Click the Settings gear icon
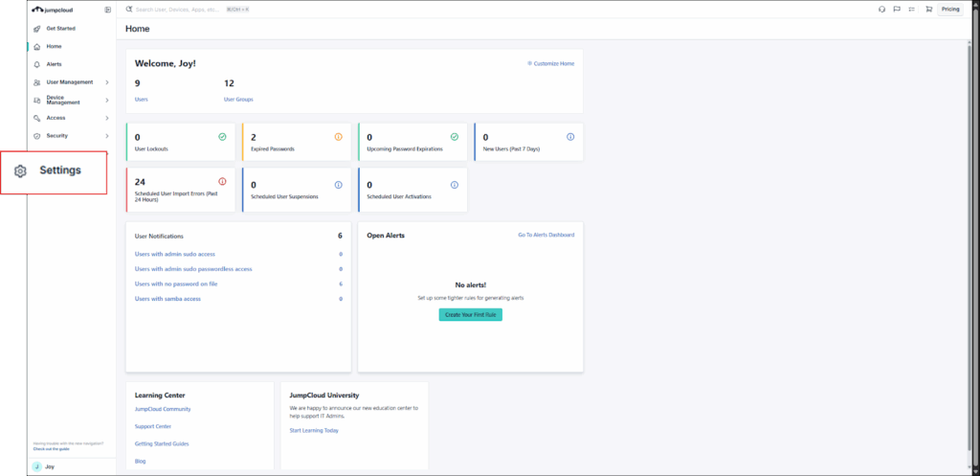 [21, 171]
